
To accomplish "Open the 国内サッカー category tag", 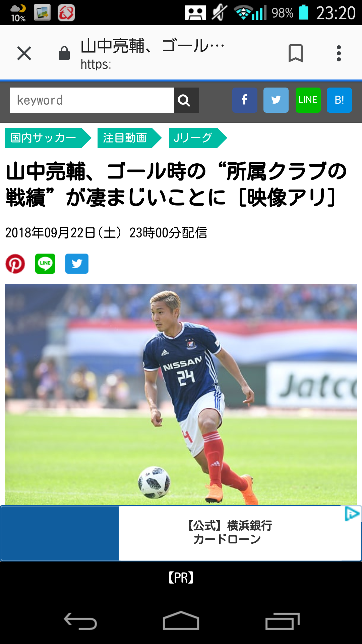I will pyautogui.click(x=48, y=138).
